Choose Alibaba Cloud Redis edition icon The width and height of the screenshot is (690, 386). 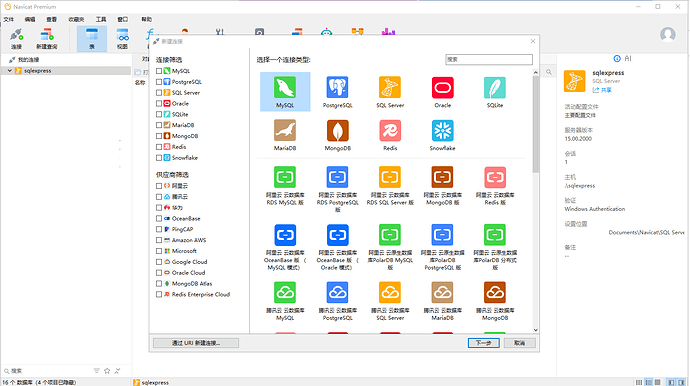[x=495, y=177]
